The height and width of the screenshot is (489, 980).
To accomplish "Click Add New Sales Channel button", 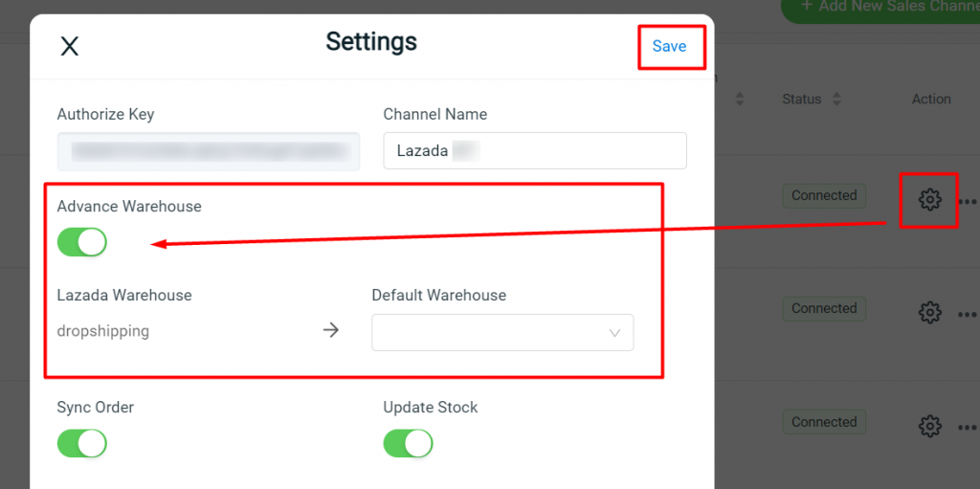I will coord(880,8).
